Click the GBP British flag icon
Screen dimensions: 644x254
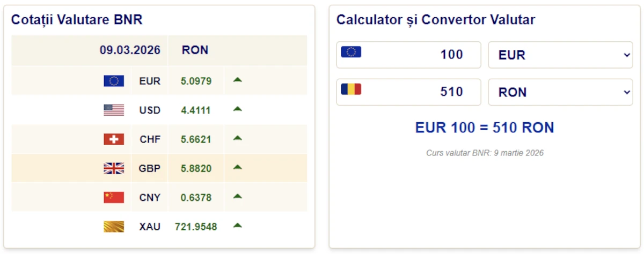[114, 168]
